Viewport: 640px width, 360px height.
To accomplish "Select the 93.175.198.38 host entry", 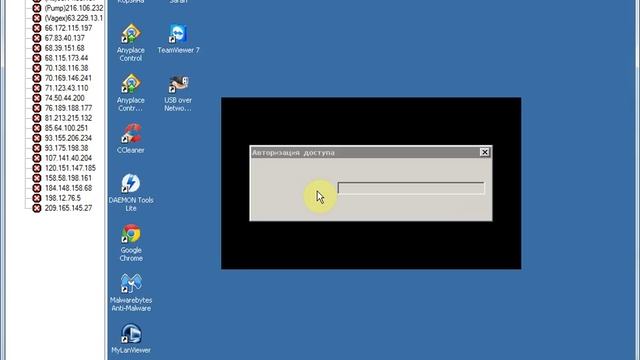I will [x=66, y=148].
